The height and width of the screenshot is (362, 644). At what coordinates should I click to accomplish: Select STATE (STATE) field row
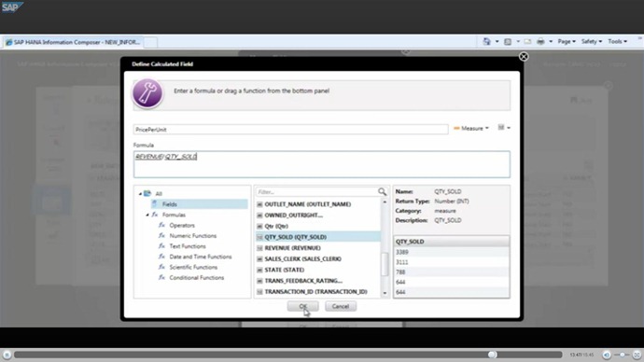click(318, 270)
